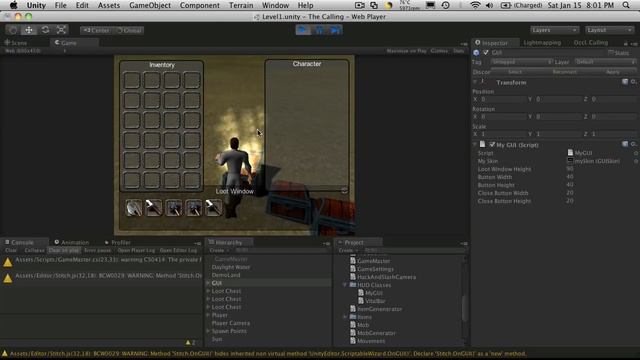Toggle Error pause in Console
Viewport: 640px width, 360px height.
[98, 250]
